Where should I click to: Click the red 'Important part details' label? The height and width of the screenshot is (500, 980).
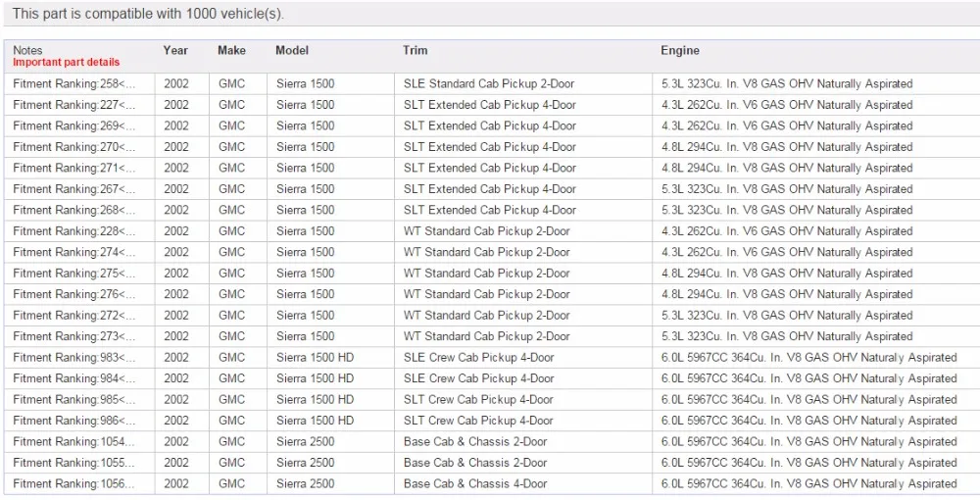pyautogui.click(x=67, y=63)
